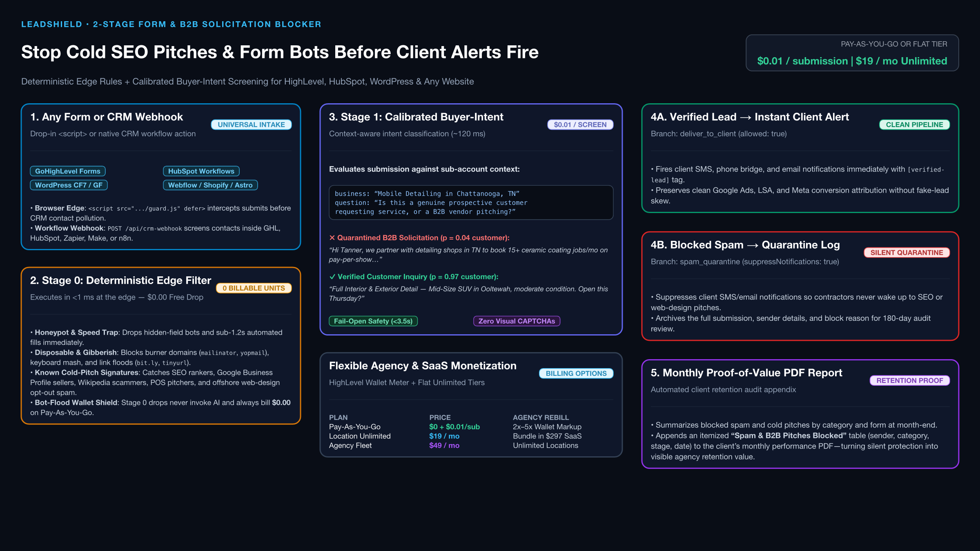Click heading Flexible Agency & SaaS Monetization
980x551 pixels.
[x=423, y=366]
